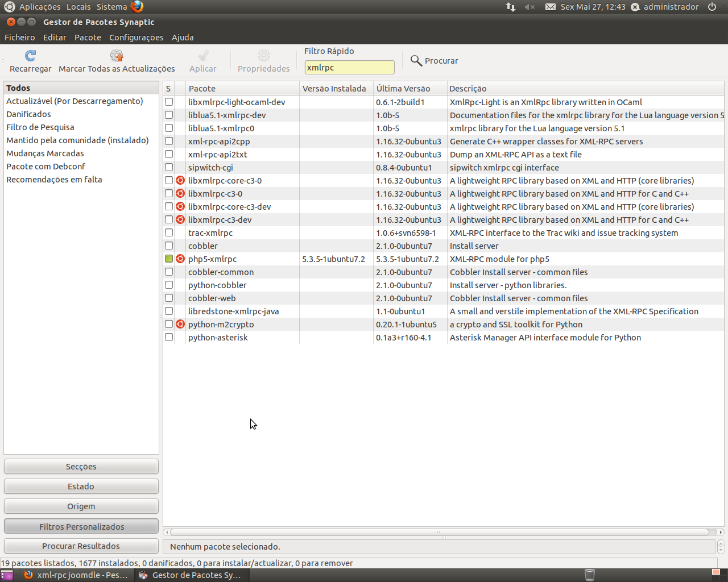Click the trash icon in bottom panel
The height and width of the screenshot is (582, 728).
coord(590,575)
